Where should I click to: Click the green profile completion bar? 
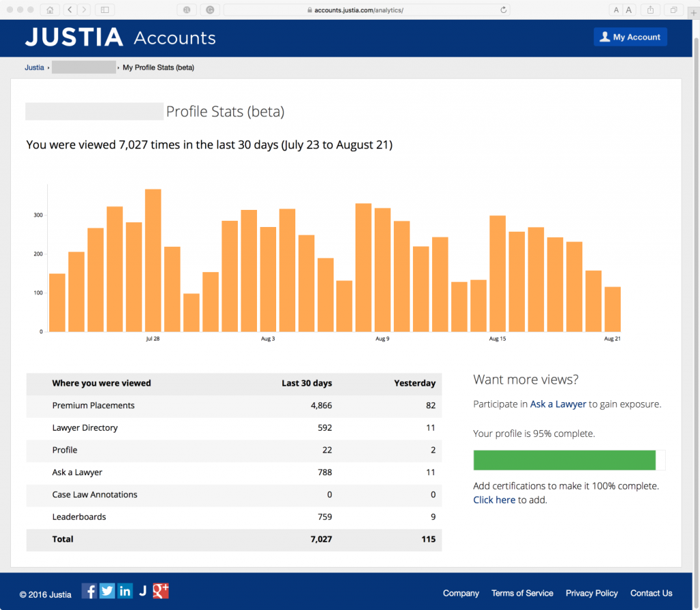pyautogui.click(x=564, y=460)
